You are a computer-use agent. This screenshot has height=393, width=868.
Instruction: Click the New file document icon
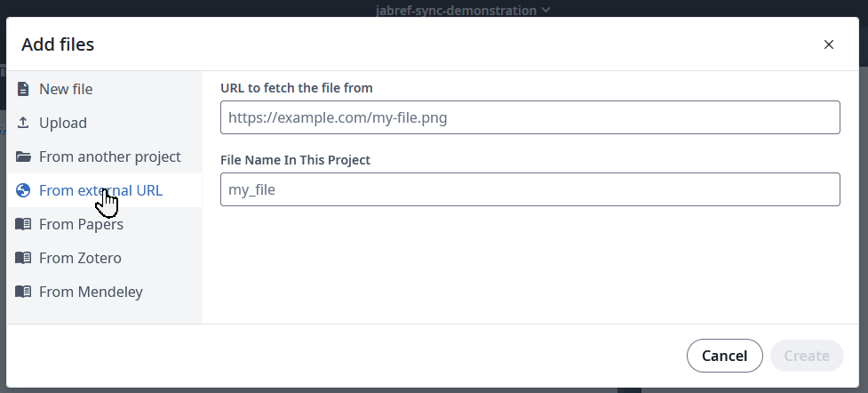(x=23, y=89)
